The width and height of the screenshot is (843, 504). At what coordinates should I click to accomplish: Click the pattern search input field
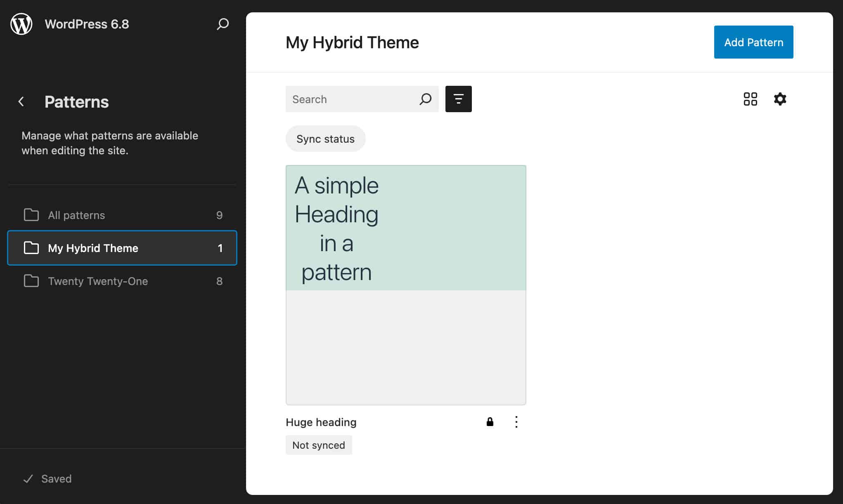tap(351, 99)
